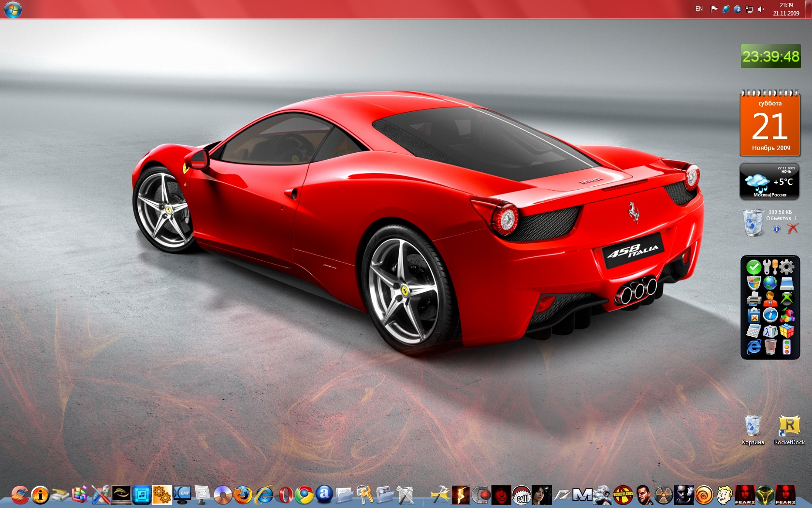The image size is (812, 508).
Task: Open Mozilla Firefox in the dock
Action: tap(243, 494)
